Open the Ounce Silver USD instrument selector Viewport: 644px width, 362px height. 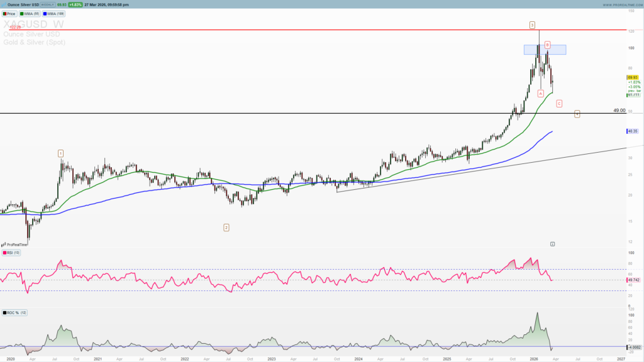pos(23,4)
